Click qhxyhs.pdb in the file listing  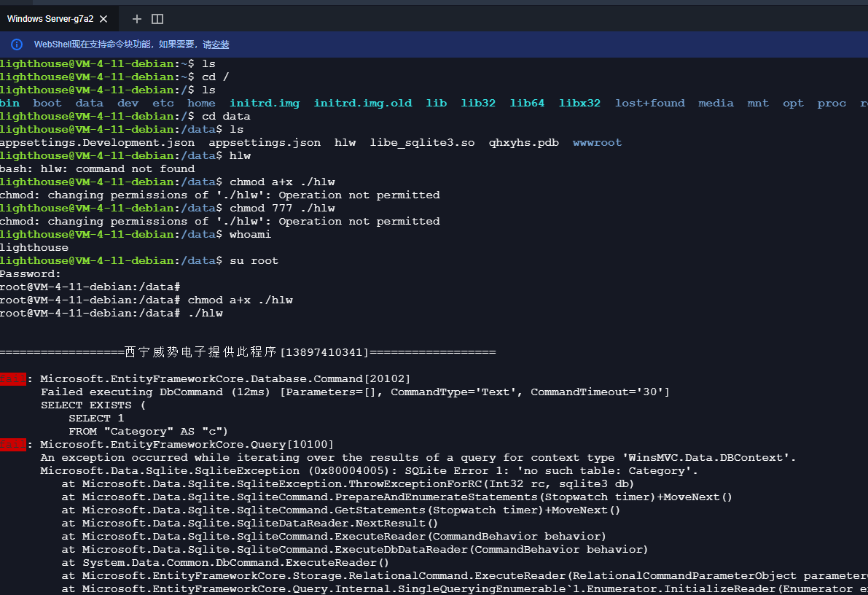[523, 142]
